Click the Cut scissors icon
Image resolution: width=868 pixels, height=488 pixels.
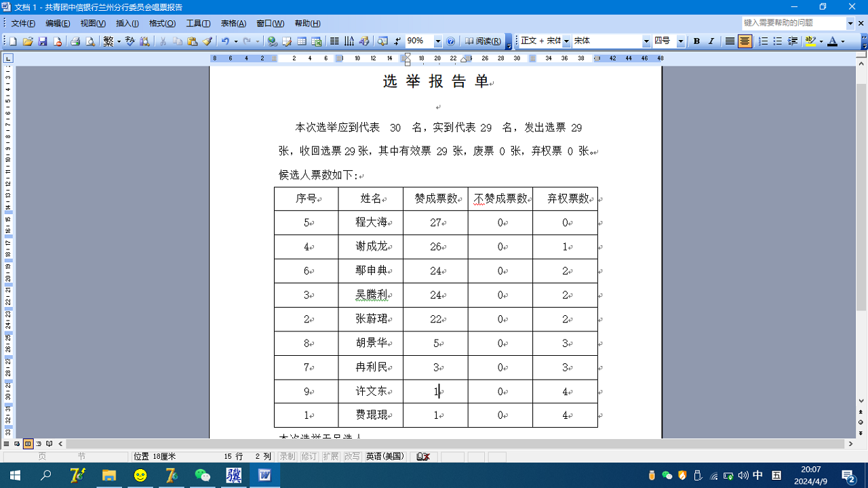click(163, 41)
